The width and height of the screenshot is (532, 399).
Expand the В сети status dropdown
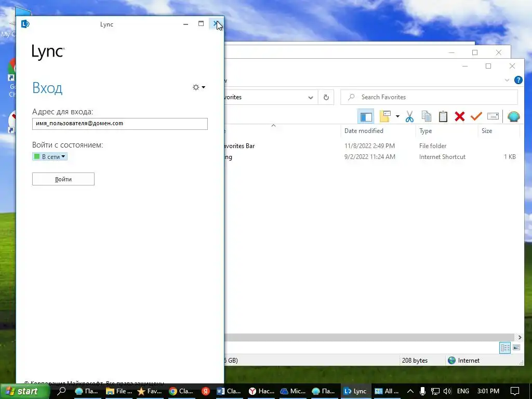50,156
